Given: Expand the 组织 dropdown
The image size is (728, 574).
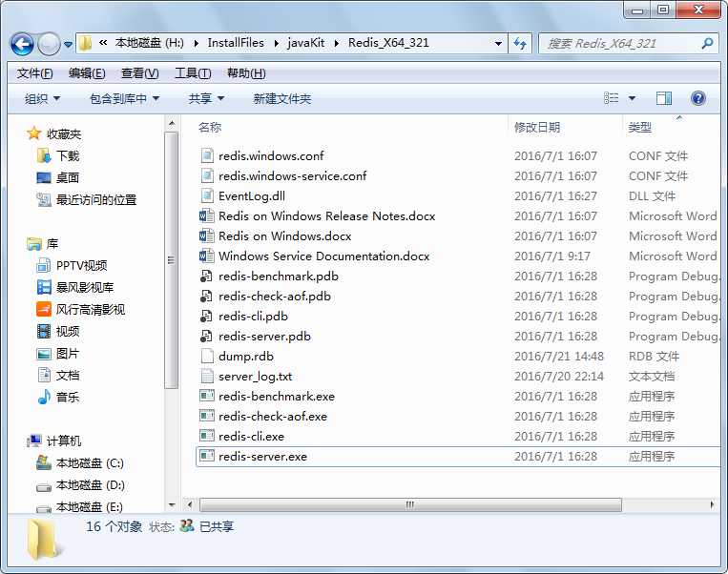Looking at the screenshot, I should 42,98.
